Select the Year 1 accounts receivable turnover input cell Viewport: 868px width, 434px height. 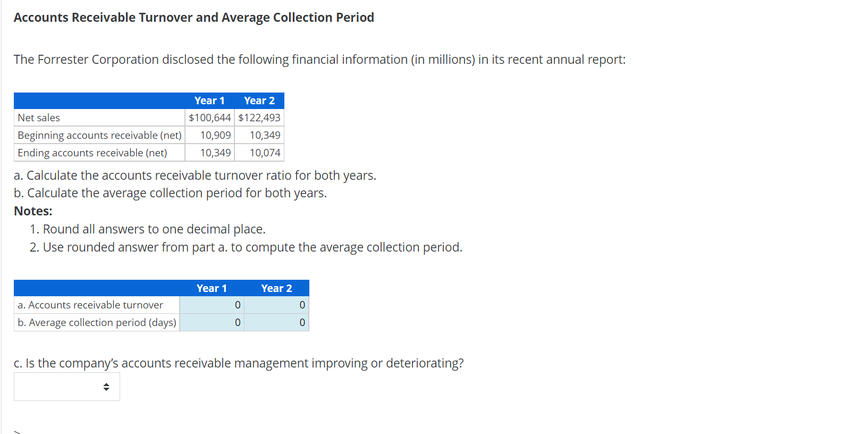pyautogui.click(x=212, y=305)
